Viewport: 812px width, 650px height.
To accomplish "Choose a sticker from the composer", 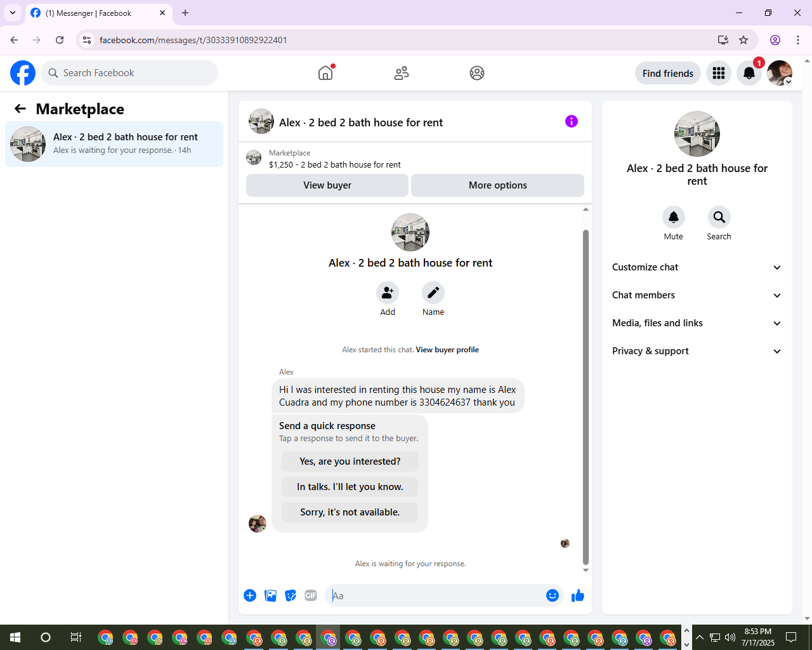I will [x=291, y=595].
